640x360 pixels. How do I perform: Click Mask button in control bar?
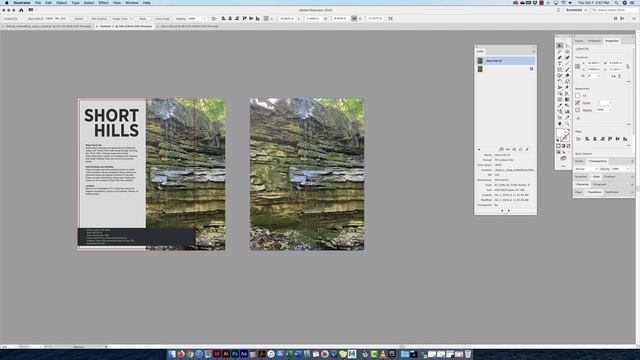click(142, 18)
